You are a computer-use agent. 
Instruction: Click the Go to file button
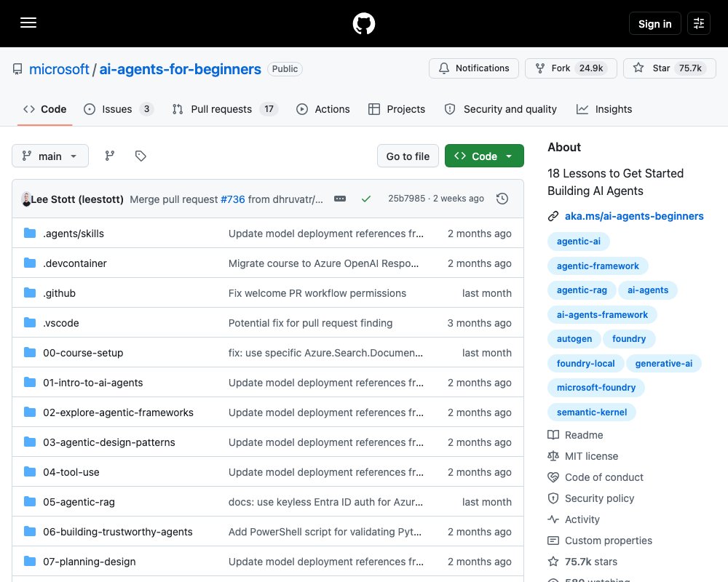[x=408, y=156]
